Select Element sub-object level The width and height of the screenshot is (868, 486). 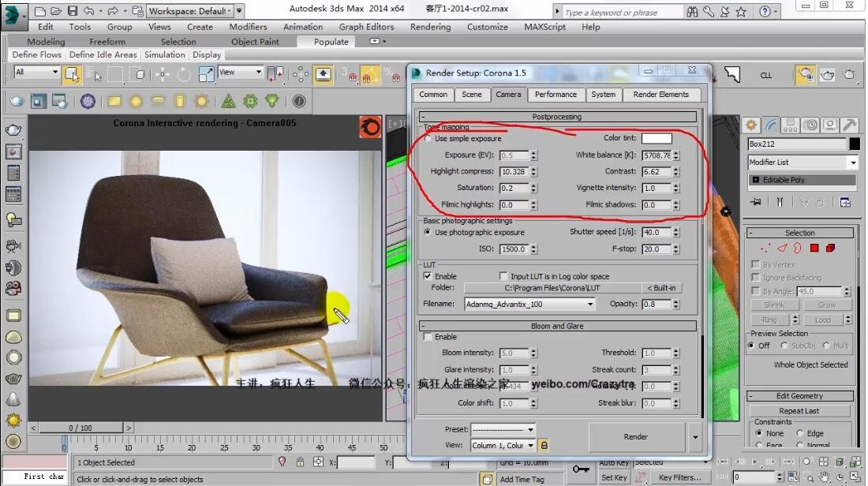pos(830,248)
